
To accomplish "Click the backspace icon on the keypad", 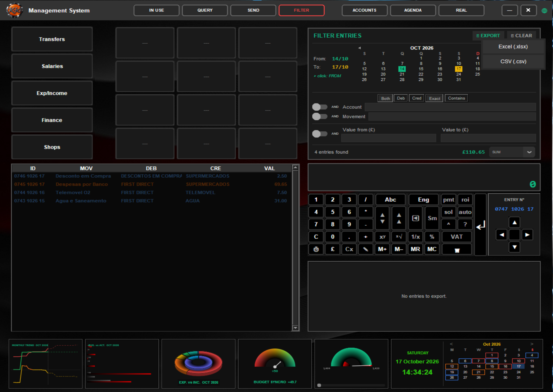I will tap(415, 218).
